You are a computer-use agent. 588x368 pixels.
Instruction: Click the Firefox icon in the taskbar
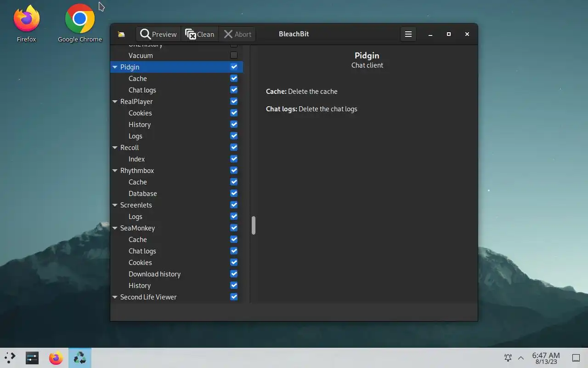coord(56,358)
